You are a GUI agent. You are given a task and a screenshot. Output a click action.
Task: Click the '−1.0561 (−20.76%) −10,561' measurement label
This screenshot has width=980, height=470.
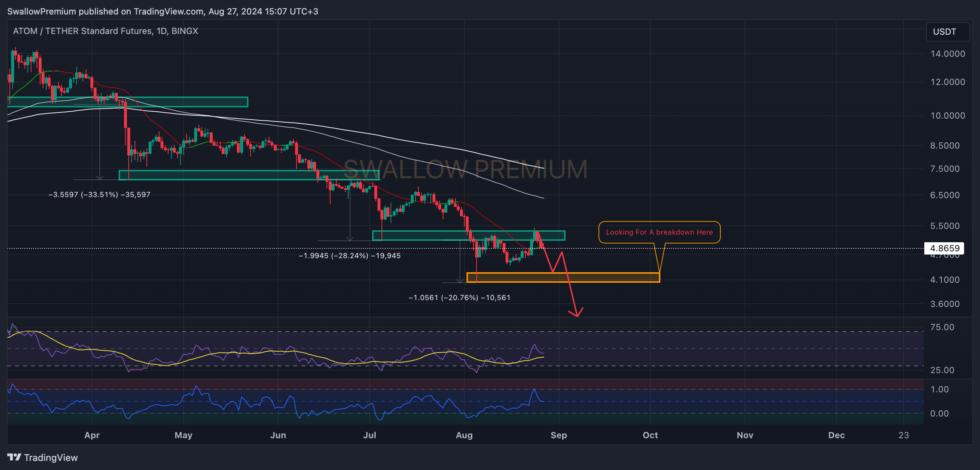point(459,297)
